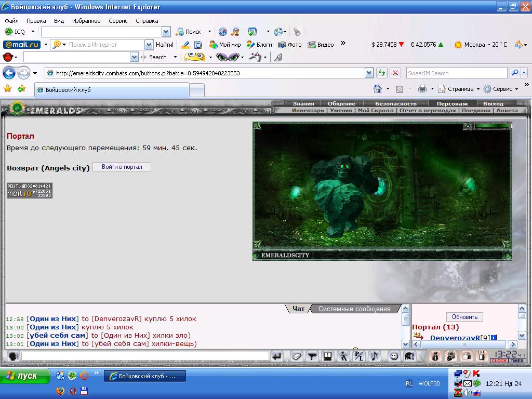Open the Поединки link
The image size is (532, 399).
(x=476, y=111)
